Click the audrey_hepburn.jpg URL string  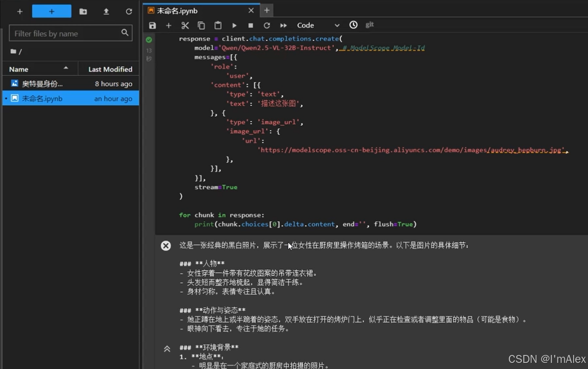point(412,150)
